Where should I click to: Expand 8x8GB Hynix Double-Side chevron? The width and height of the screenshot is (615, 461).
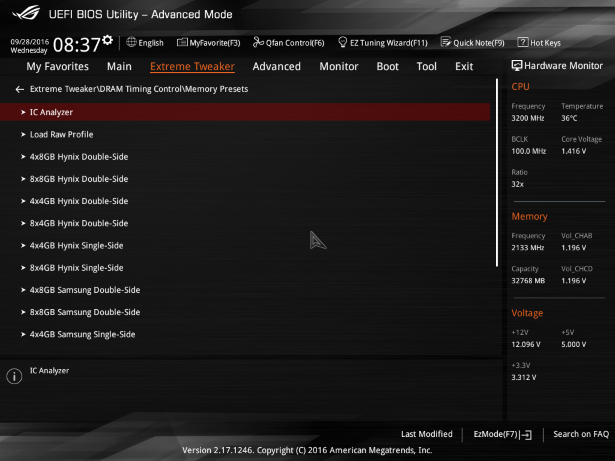click(23, 179)
